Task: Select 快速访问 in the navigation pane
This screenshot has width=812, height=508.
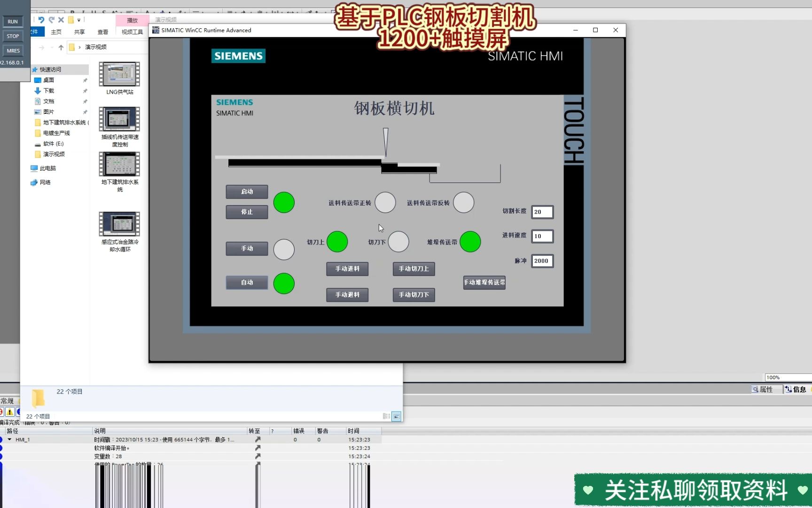Action: coord(50,70)
